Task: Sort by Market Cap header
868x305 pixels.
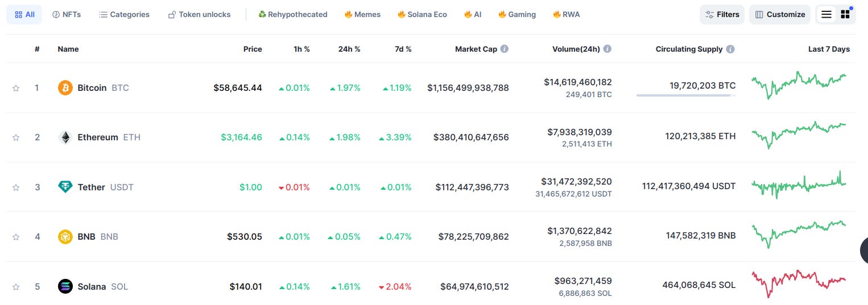Action: point(476,49)
